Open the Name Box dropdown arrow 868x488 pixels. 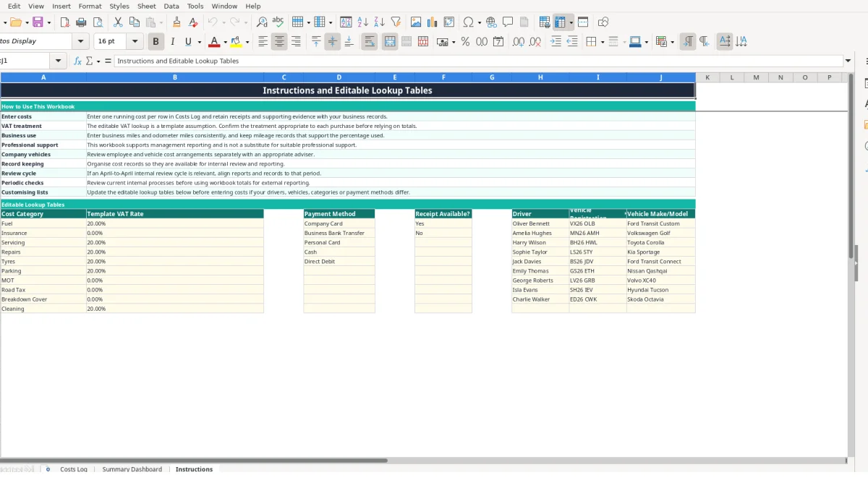[x=59, y=61]
